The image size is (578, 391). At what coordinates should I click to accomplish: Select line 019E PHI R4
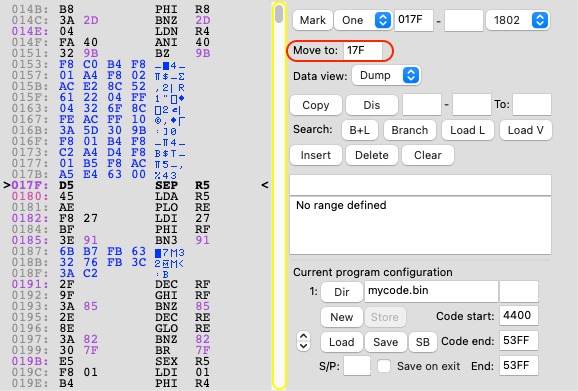coord(111,383)
